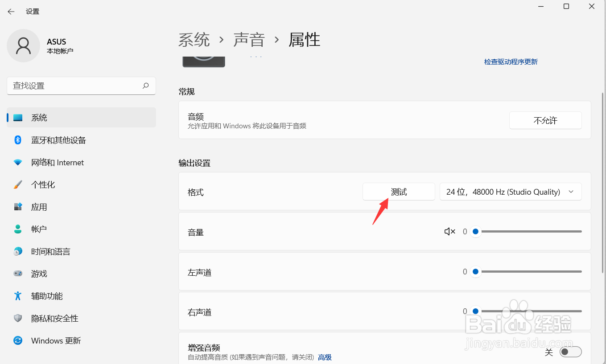Select 个性化 in the sidebar
The image size is (606, 364).
tap(81, 184)
